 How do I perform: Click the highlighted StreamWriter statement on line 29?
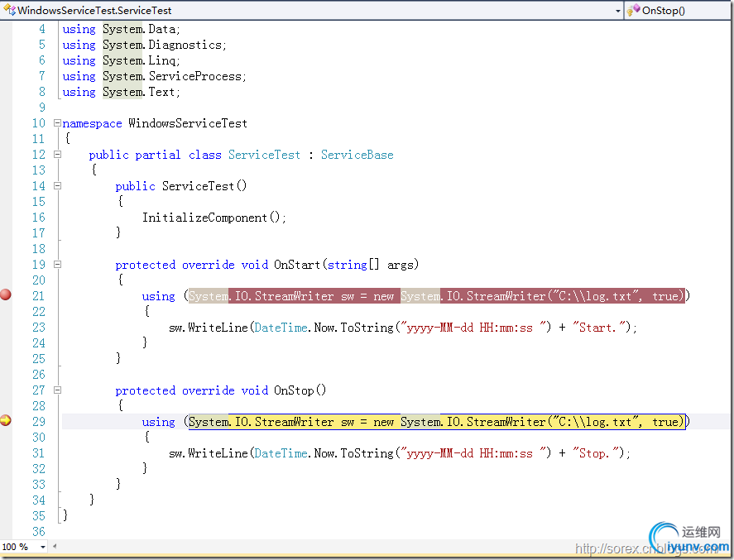pos(437,422)
